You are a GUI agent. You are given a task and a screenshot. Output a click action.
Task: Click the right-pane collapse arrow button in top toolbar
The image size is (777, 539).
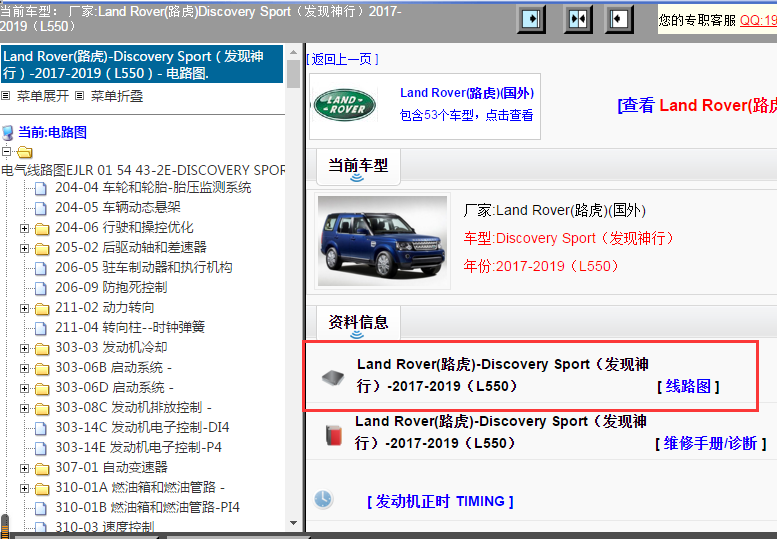[x=619, y=19]
